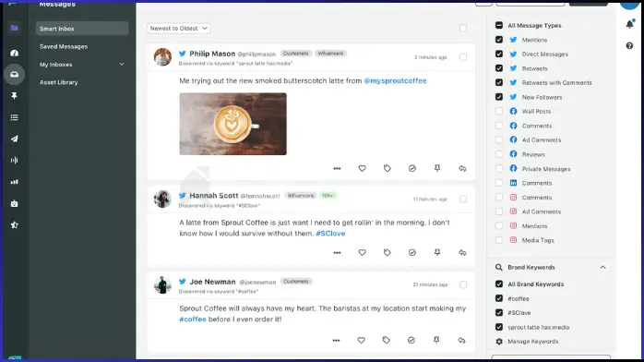Open Manage Keywords settings

click(x=532, y=342)
